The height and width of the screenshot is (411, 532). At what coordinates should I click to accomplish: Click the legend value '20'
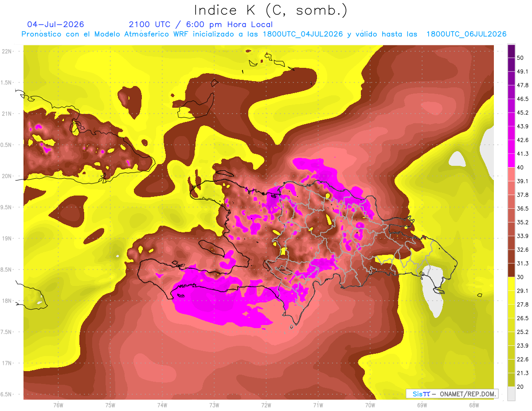(x=521, y=387)
